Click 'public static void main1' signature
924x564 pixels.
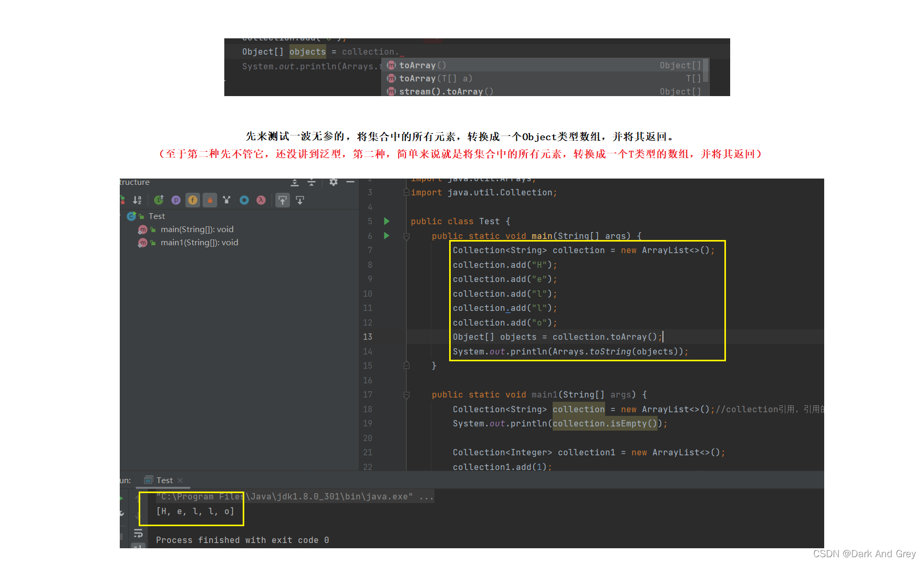pos(539,395)
